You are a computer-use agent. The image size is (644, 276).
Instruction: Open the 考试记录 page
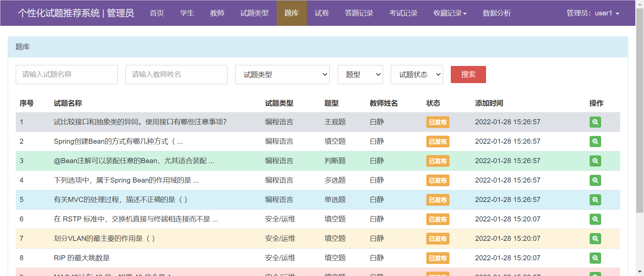pos(403,13)
